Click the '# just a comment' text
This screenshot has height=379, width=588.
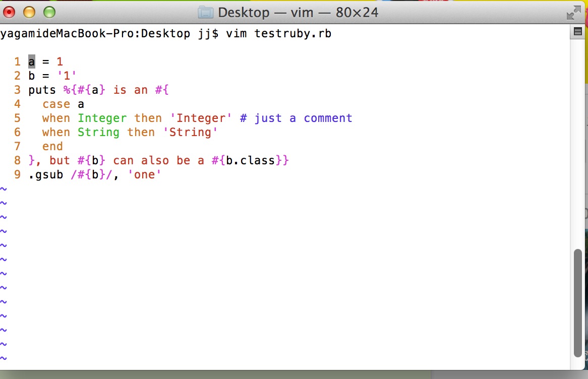296,118
